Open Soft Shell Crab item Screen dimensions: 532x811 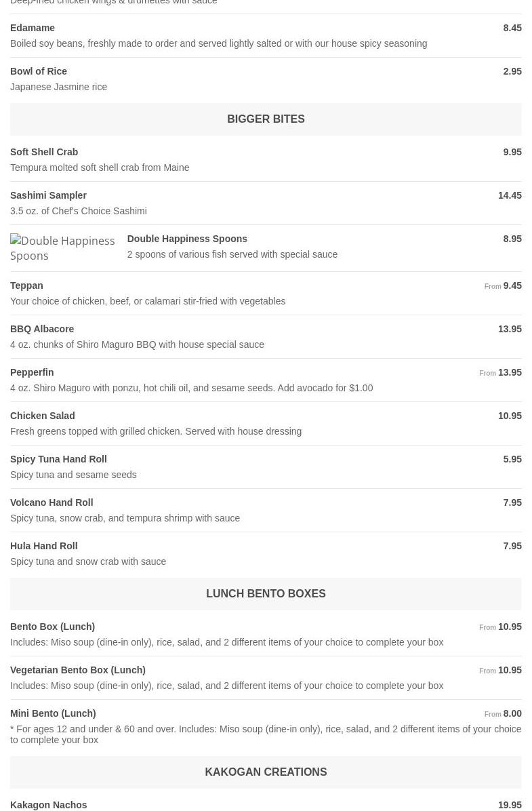pos(44,152)
